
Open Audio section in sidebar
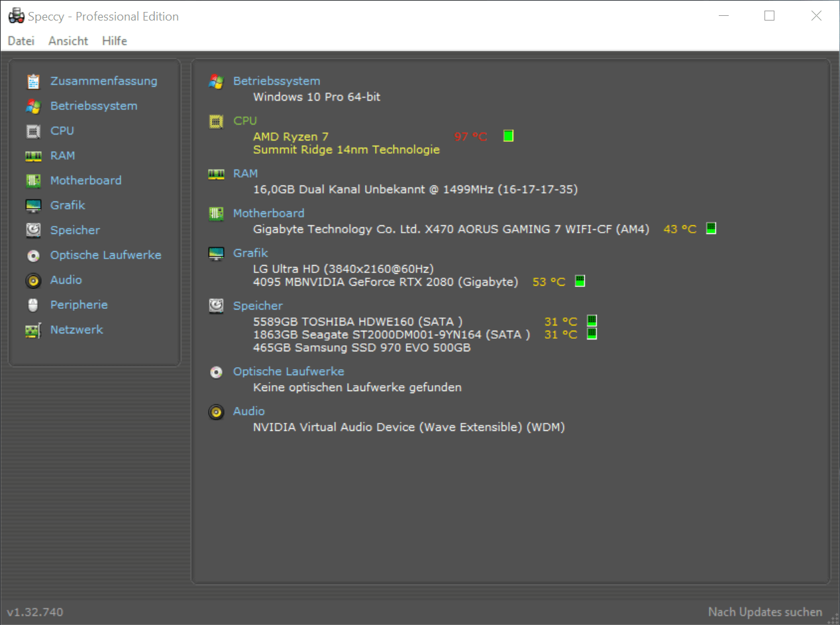click(x=66, y=280)
